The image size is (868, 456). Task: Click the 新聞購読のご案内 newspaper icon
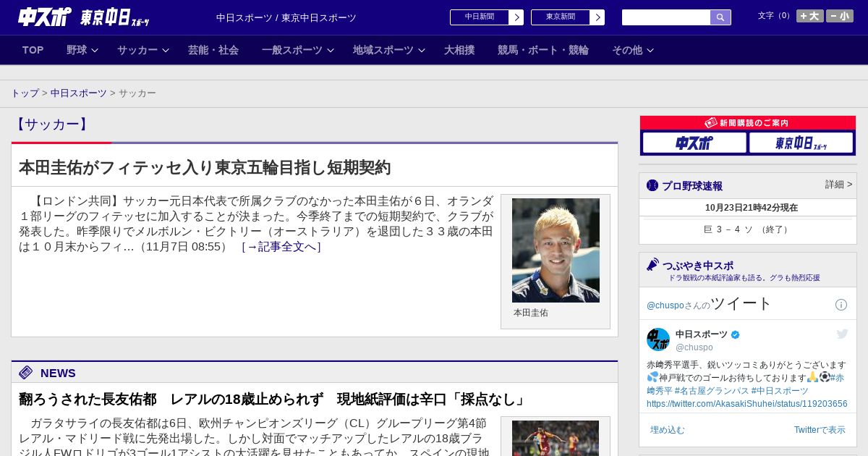711,123
